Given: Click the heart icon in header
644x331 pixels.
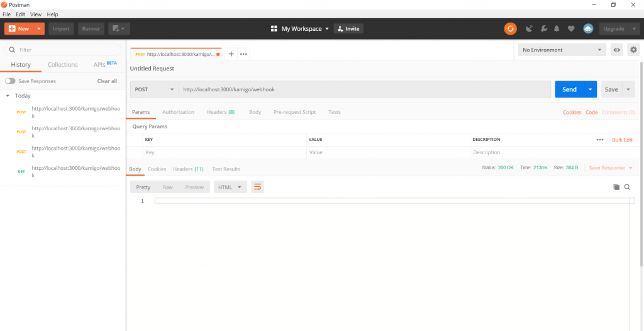Looking at the screenshot, I should 571,29.
